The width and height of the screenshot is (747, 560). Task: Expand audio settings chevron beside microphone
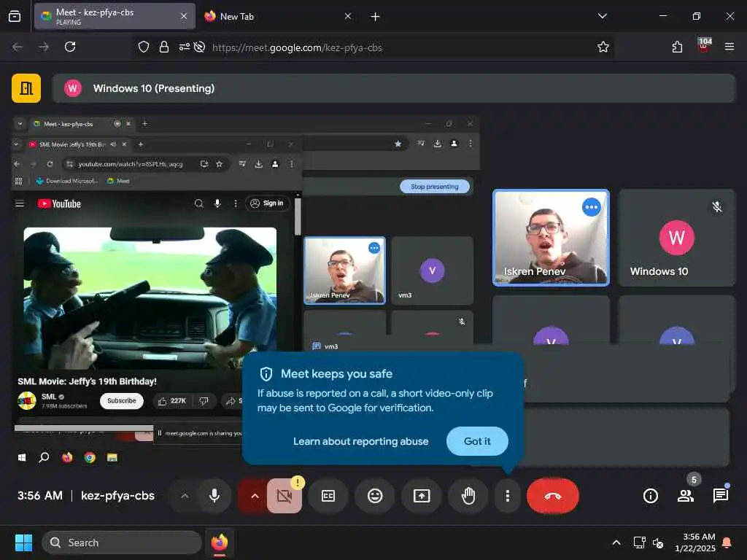pyautogui.click(x=185, y=496)
